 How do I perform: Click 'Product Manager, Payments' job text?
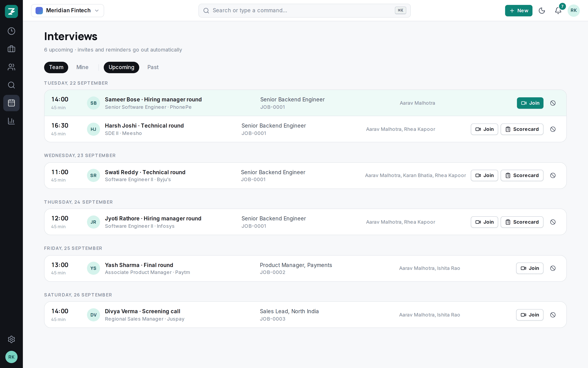296,265
